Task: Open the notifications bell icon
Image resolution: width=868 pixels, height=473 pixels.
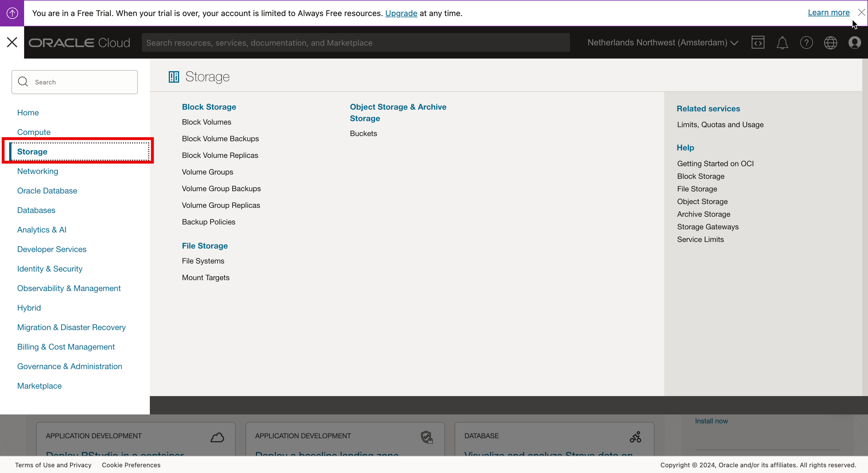Action: coord(782,43)
